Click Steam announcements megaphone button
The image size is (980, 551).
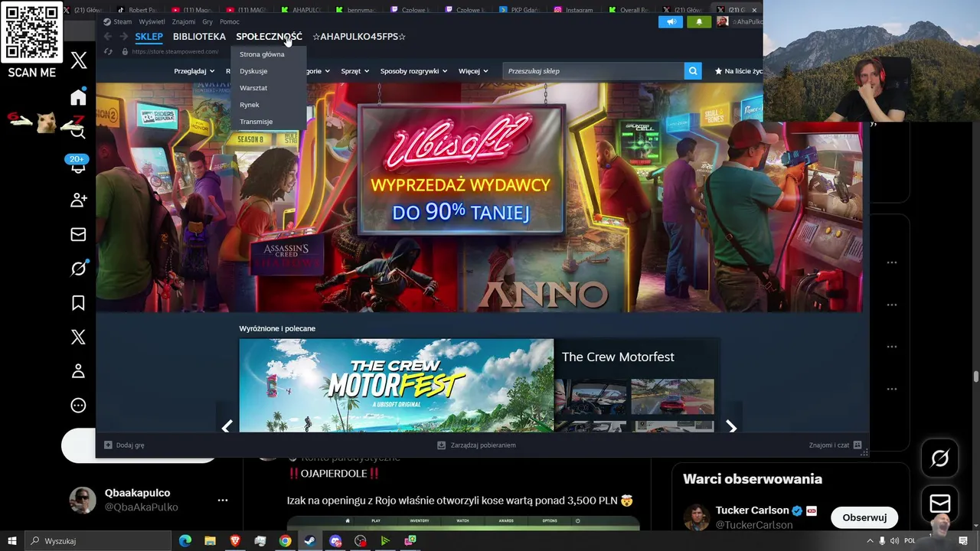(x=671, y=21)
